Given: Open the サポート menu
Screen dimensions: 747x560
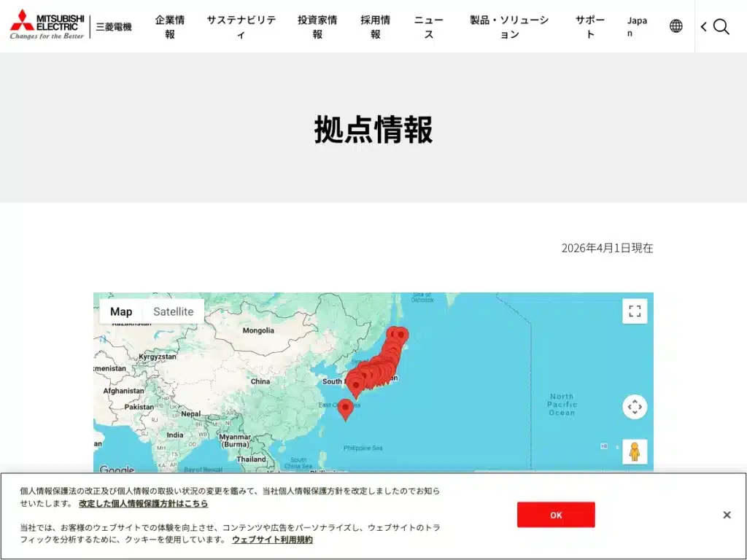Looking at the screenshot, I should coord(589,27).
